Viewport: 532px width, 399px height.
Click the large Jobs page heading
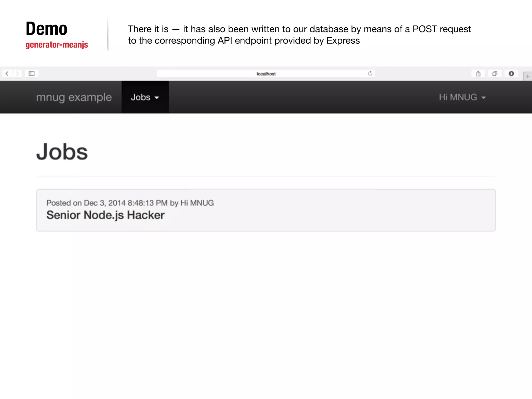click(x=62, y=152)
